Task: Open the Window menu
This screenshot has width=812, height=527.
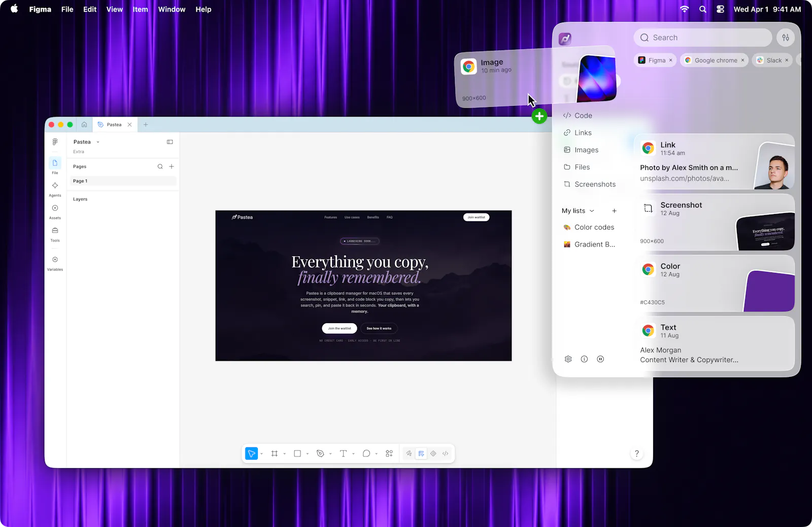Action: pyautogui.click(x=172, y=9)
